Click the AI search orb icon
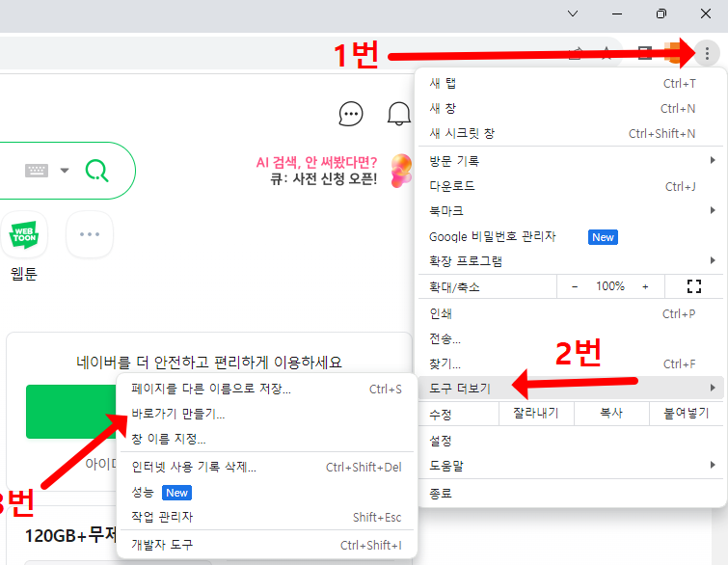This screenshot has width=728, height=565. pos(401,171)
